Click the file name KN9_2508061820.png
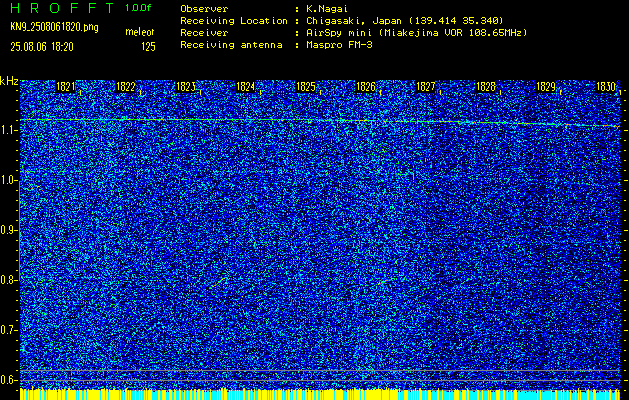The width and height of the screenshot is (629, 400). point(54,28)
